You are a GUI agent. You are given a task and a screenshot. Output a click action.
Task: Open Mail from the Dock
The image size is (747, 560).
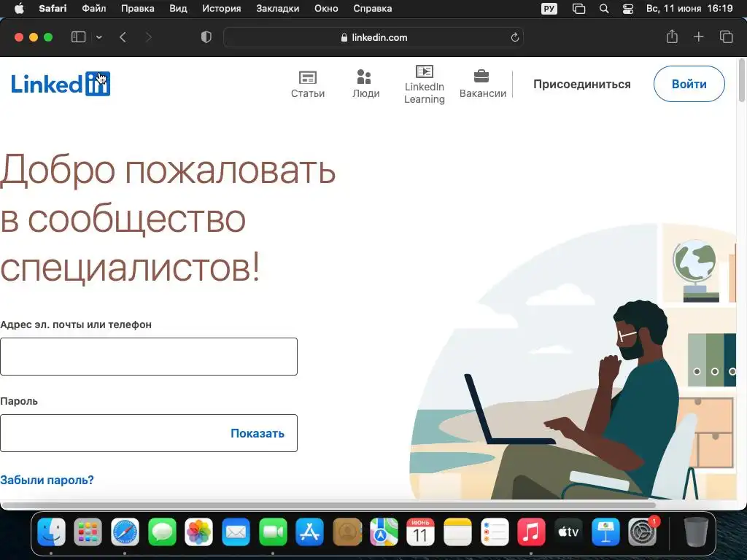236,532
